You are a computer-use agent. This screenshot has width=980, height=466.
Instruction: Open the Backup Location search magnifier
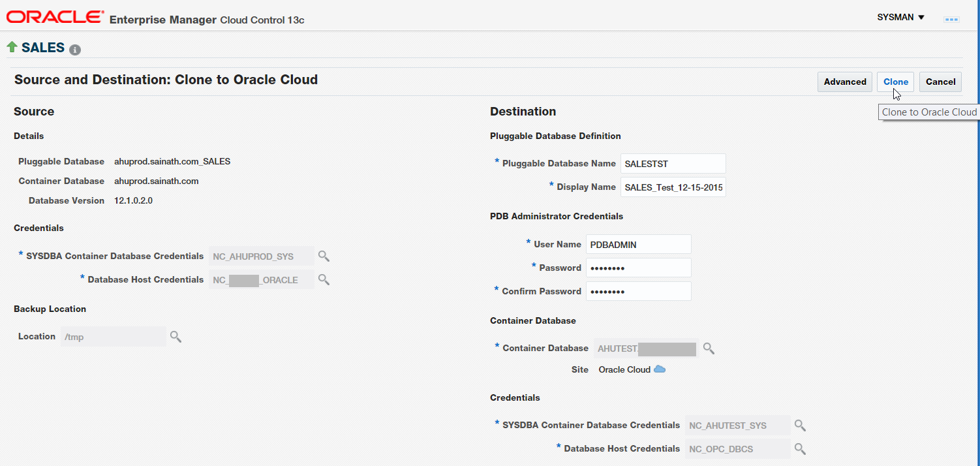[176, 336]
